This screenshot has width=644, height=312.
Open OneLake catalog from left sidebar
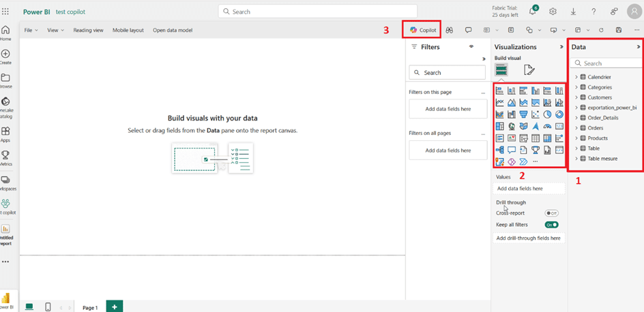point(5,106)
